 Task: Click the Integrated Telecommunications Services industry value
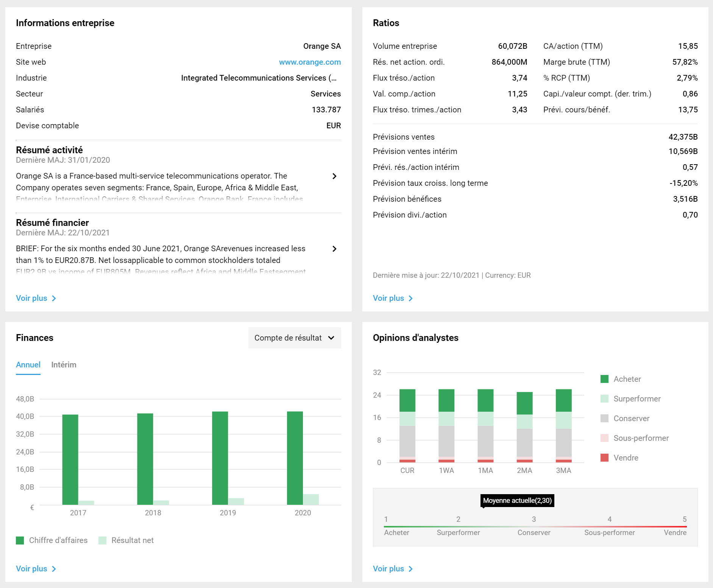coord(259,78)
